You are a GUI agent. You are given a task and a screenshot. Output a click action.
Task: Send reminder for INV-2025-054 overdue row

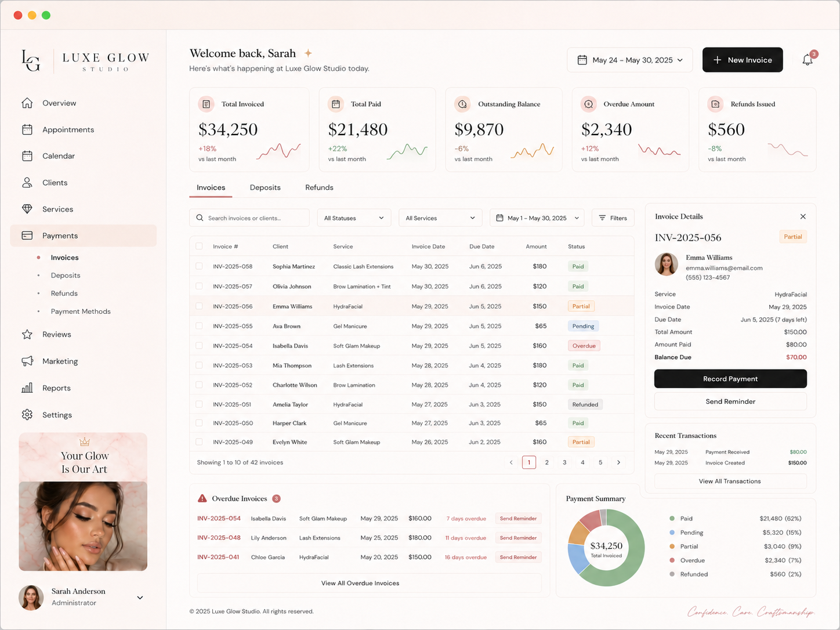(518, 519)
